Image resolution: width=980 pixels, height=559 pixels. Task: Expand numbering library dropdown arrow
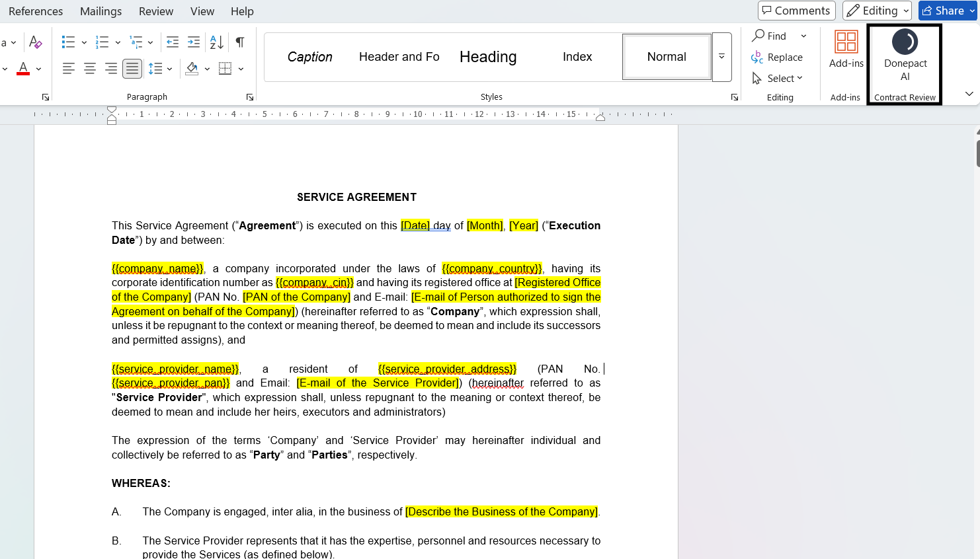(x=118, y=42)
